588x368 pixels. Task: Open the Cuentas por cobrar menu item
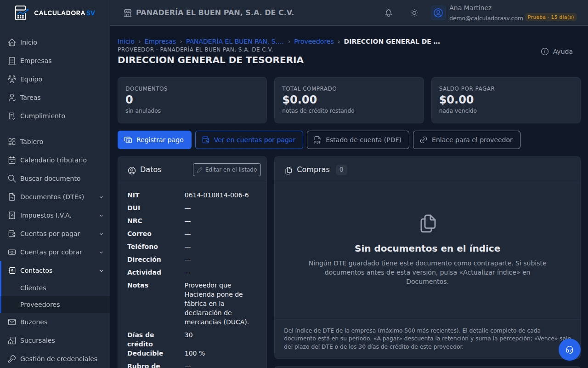point(55,252)
